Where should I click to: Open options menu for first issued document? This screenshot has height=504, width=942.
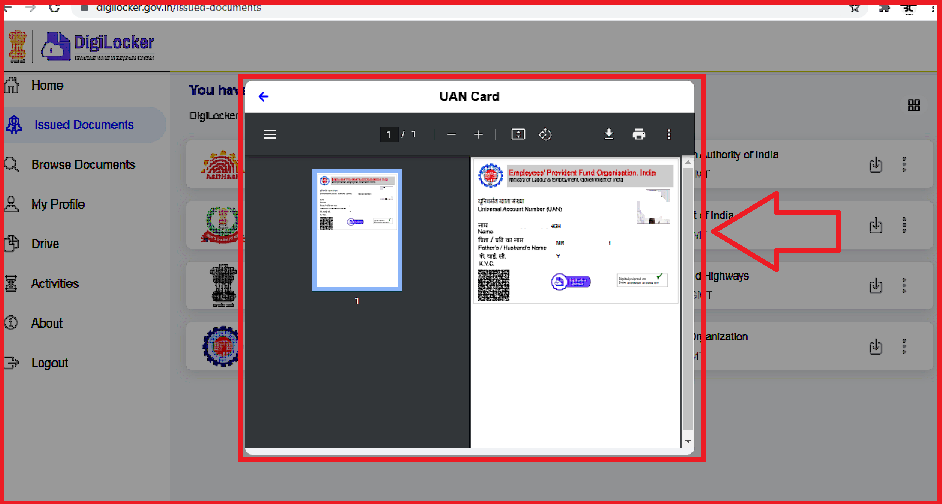(904, 164)
